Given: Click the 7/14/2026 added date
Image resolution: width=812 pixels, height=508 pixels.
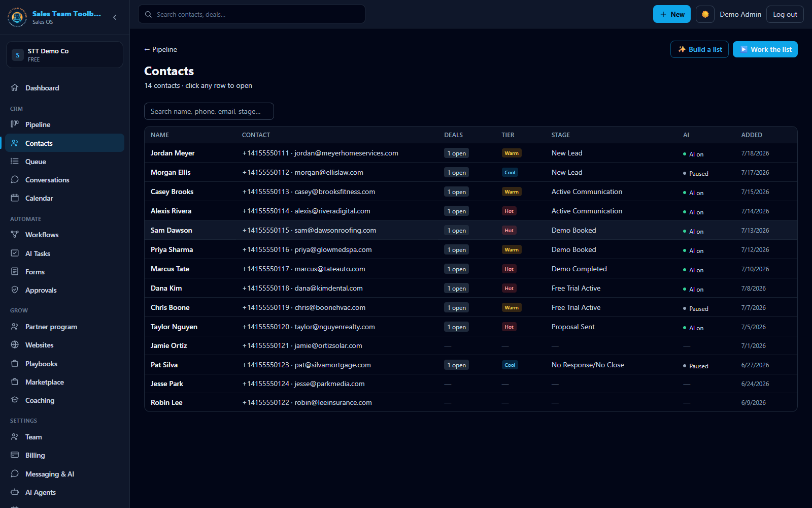Looking at the screenshot, I should pos(755,211).
